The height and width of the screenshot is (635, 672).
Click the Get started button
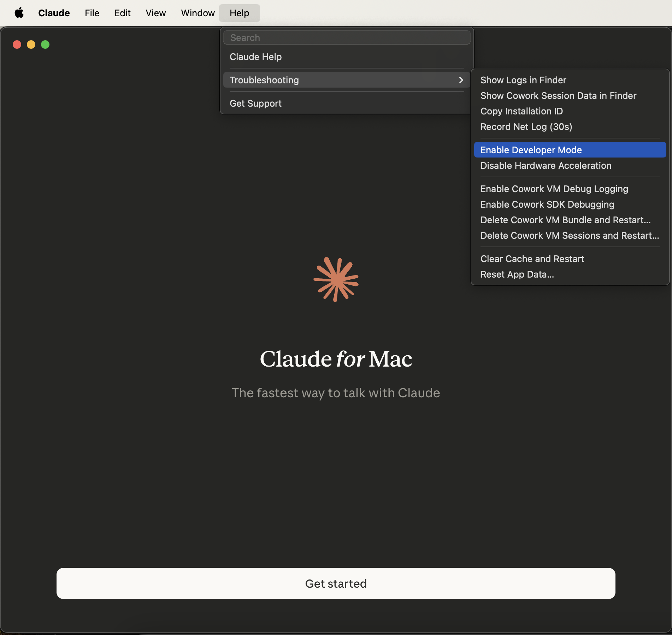pyautogui.click(x=336, y=583)
